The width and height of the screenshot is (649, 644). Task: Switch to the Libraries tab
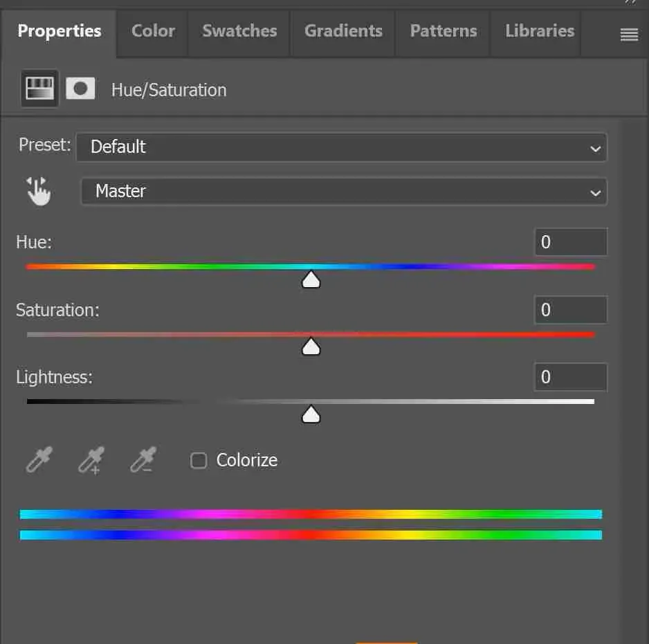coord(540,31)
